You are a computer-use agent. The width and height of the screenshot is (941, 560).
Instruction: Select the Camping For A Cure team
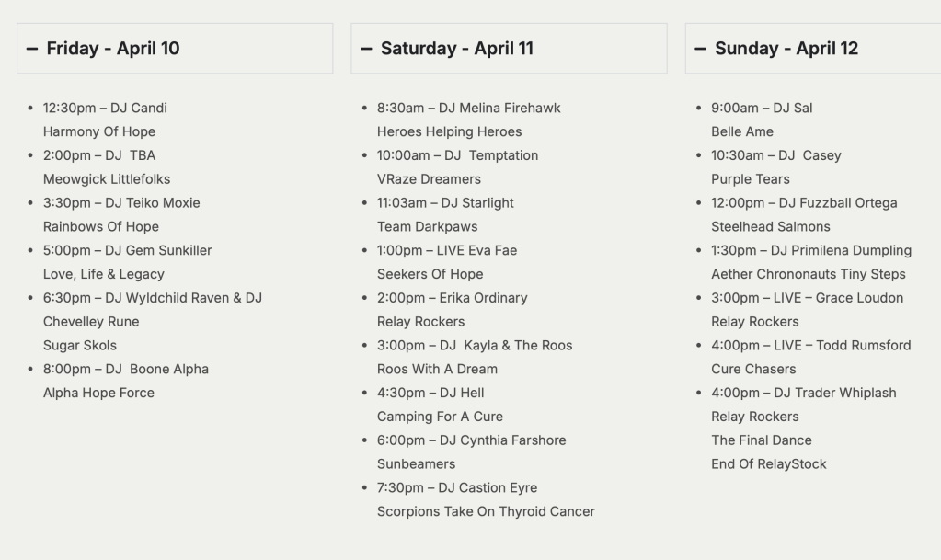pos(440,417)
